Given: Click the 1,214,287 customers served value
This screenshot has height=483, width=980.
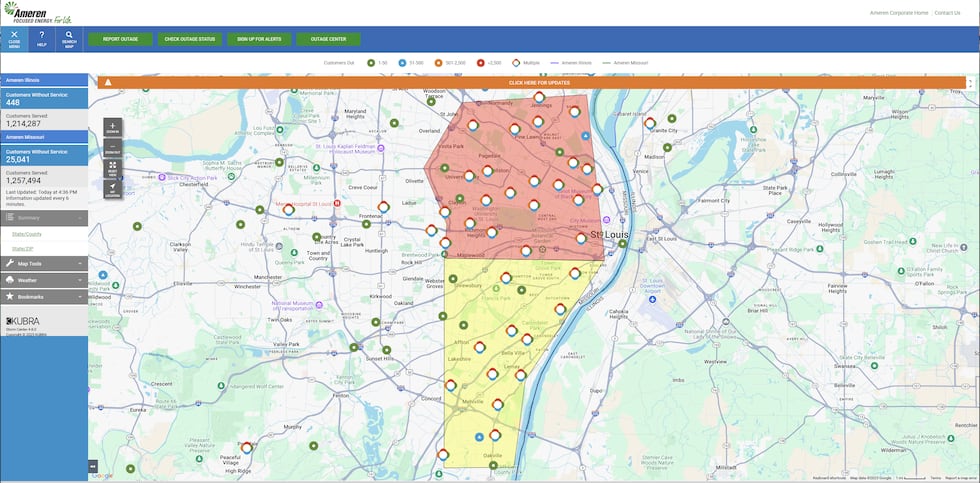Looking at the screenshot, I should [22, 124].
